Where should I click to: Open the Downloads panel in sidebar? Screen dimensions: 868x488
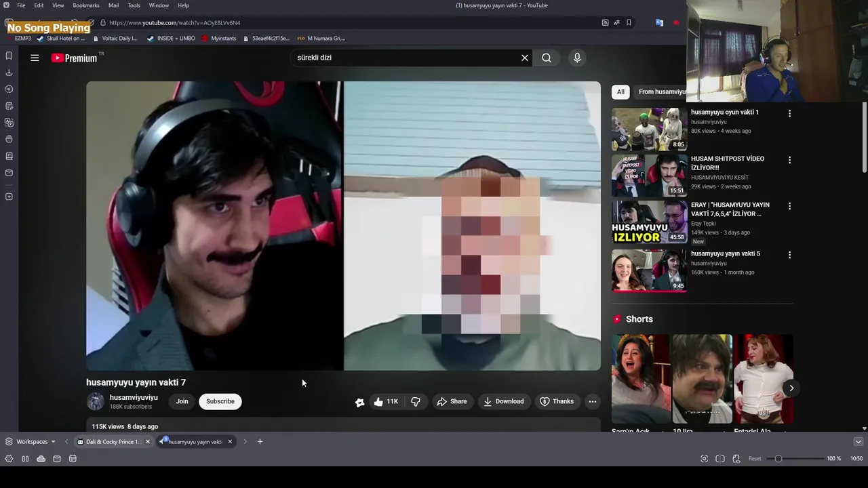click(x=9, y=73)
